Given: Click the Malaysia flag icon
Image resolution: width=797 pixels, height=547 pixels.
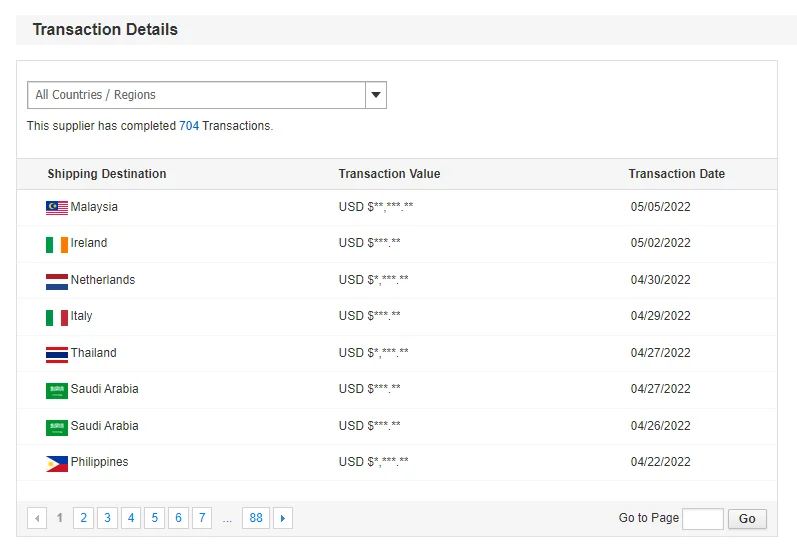Looking at the screenshot, I should pos(56,207).
